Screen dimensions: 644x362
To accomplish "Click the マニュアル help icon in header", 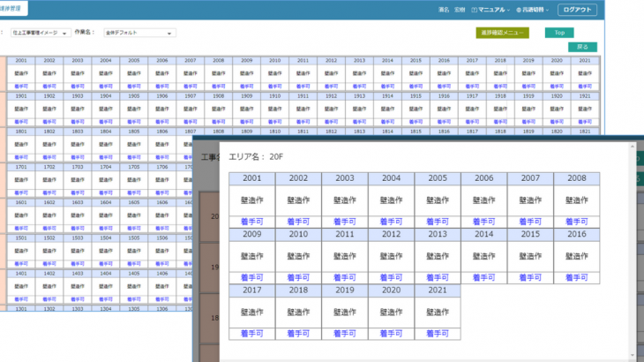I will tap(475, 10).
